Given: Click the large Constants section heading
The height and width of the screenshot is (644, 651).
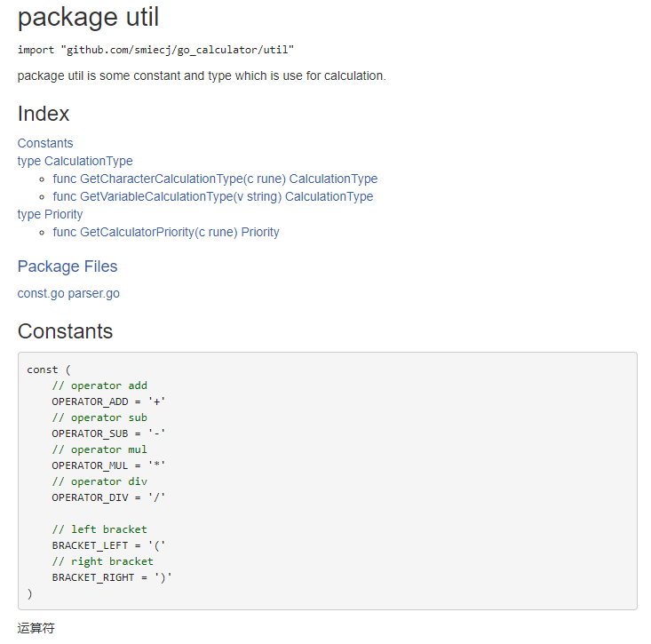Looking at the screenshot, I should tap(66, 331).
